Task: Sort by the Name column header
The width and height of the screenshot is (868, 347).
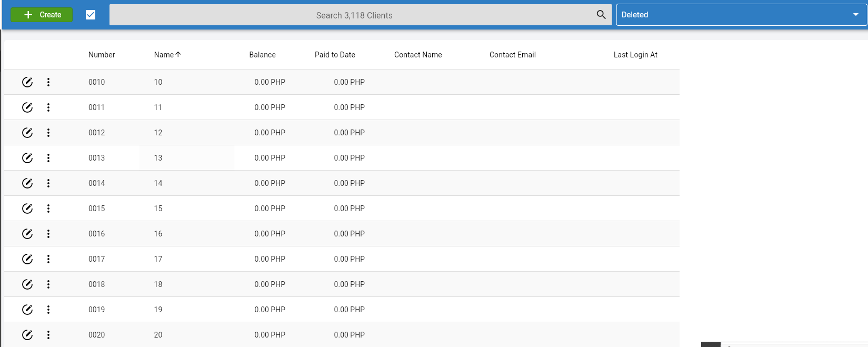Action: 164,55
